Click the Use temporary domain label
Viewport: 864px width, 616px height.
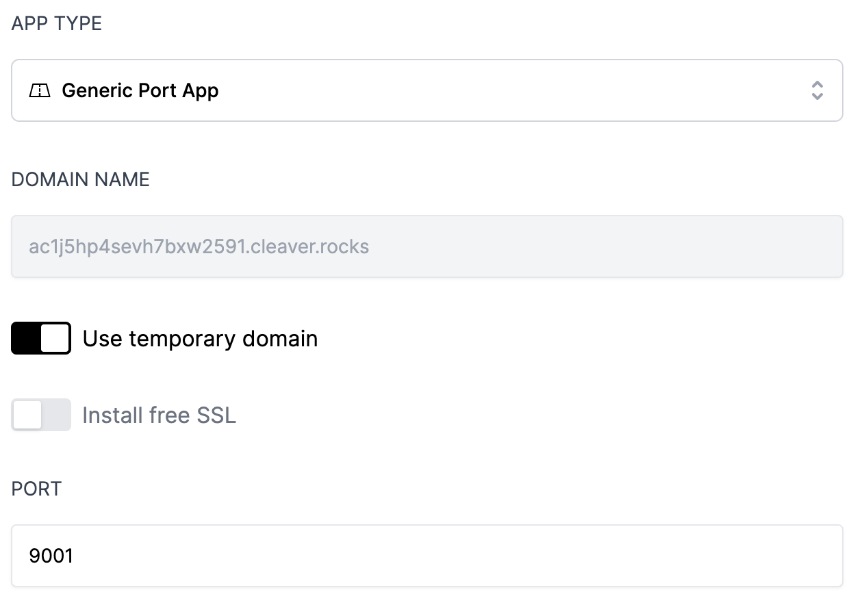pyautogui.click(x=200, y=339)
